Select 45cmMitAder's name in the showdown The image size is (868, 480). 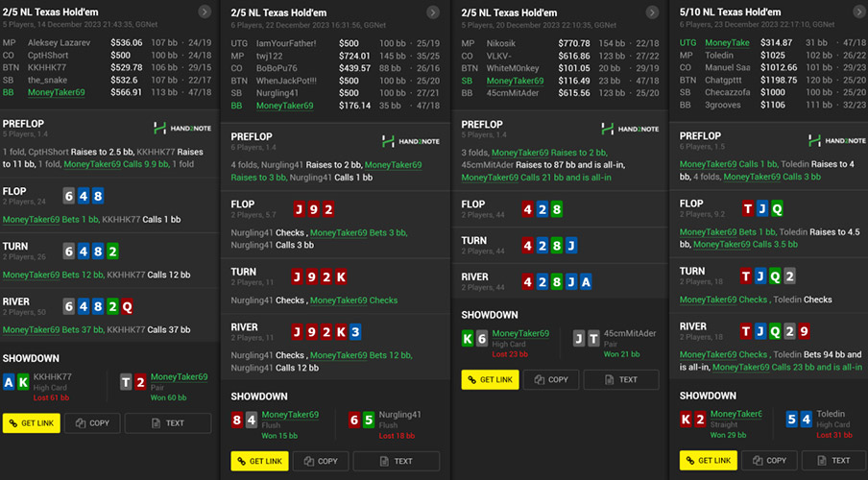coord(630,333)
